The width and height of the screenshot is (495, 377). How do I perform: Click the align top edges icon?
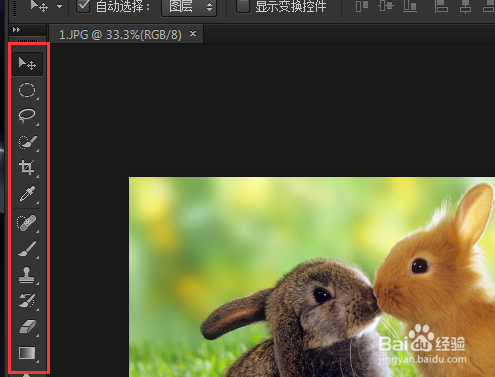pos(362,6)
